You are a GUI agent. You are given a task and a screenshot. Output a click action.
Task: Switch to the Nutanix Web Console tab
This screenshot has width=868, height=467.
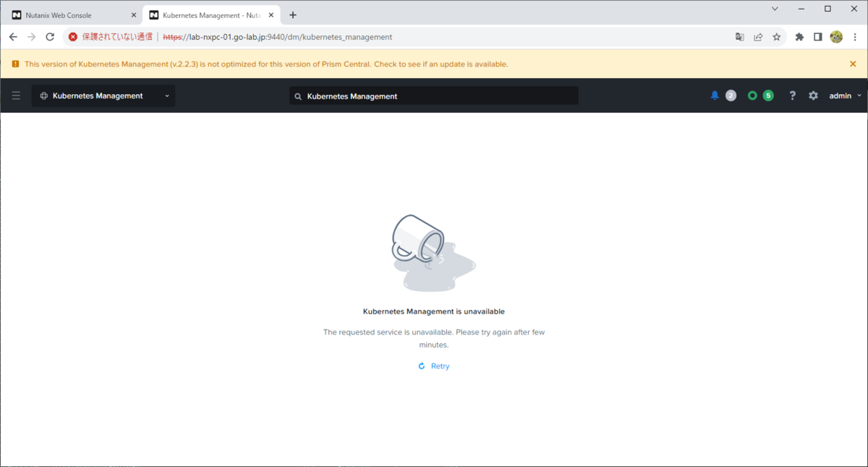pos(72,14)
